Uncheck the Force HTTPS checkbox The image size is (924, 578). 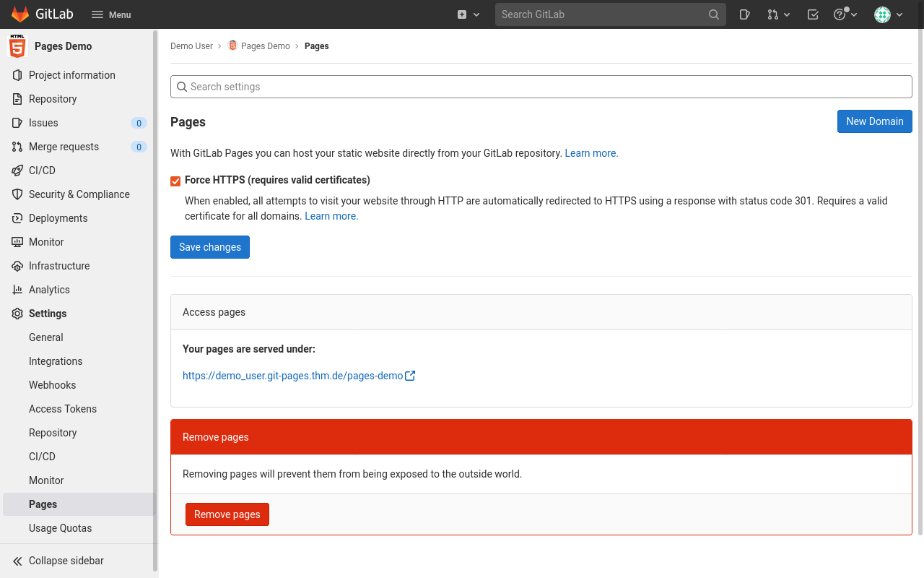coord(175,181)
